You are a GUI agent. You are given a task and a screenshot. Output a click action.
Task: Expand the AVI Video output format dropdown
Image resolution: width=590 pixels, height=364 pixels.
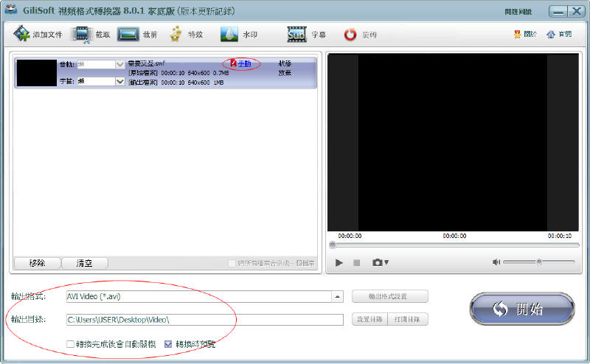coord(338,296)
